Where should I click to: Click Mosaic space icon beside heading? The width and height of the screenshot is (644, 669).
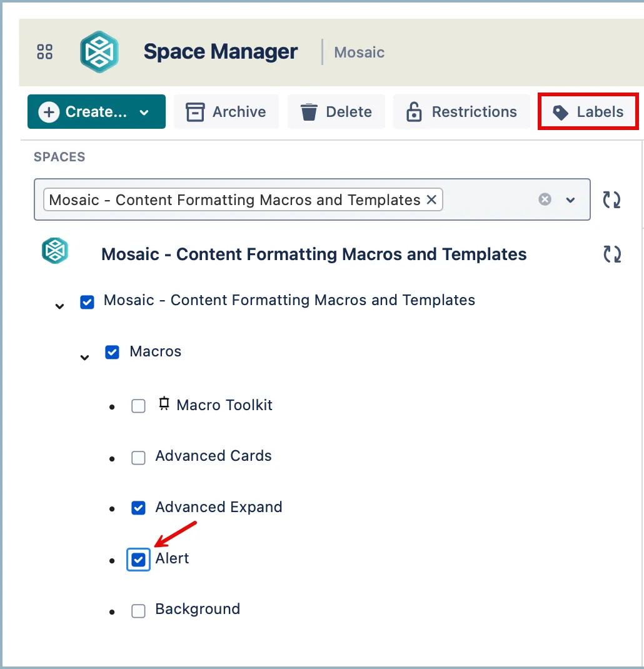click(55, 251)
